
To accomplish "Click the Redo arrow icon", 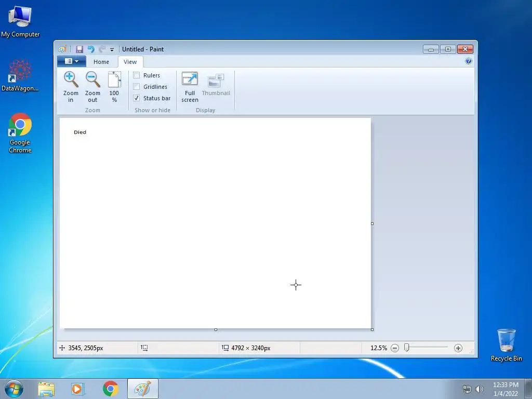I will [102, 49].
